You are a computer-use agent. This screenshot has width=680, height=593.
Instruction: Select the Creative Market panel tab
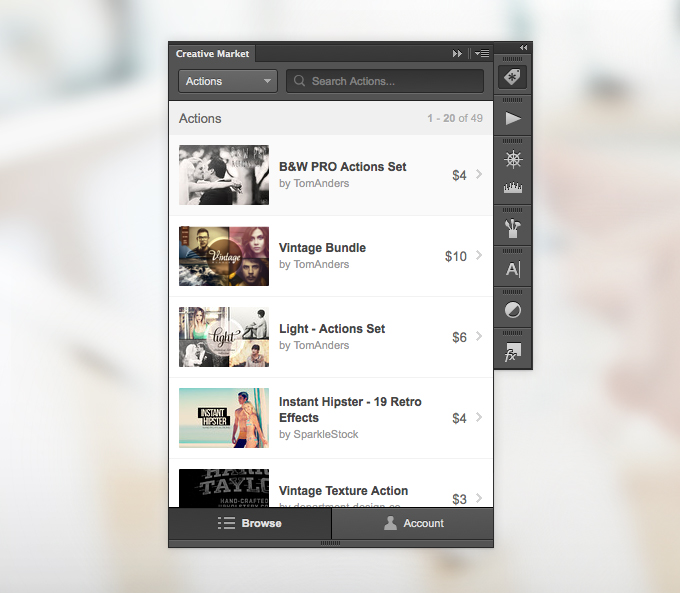tap(212, 54)
